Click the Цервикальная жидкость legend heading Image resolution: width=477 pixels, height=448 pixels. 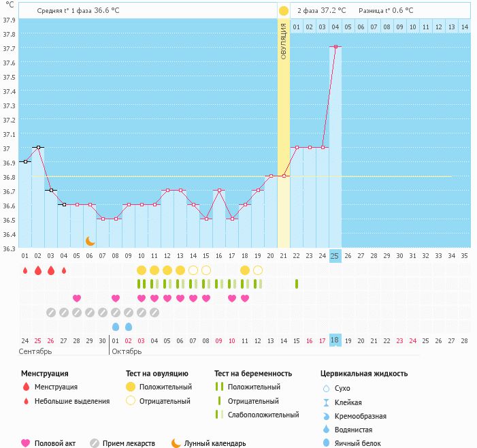tap(364, 373)
